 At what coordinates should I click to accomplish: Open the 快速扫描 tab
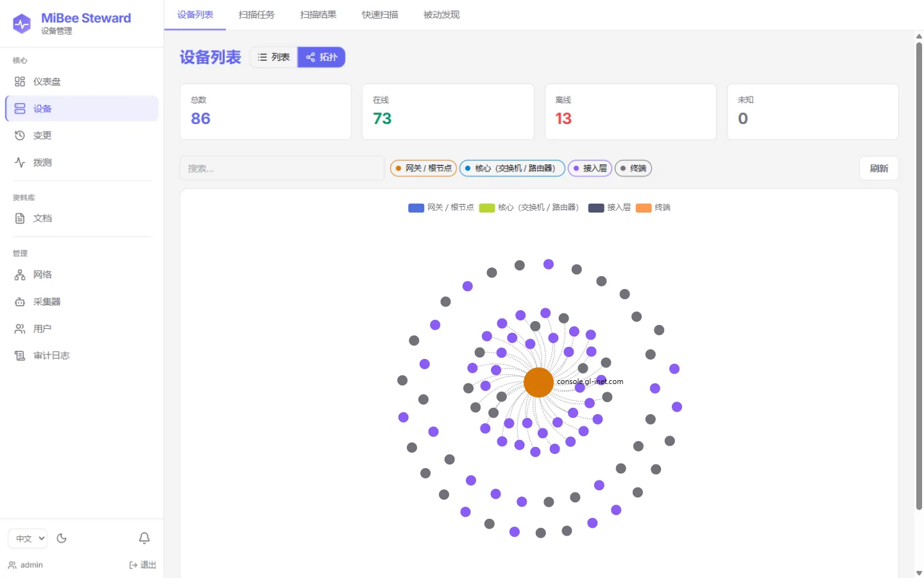380,15
